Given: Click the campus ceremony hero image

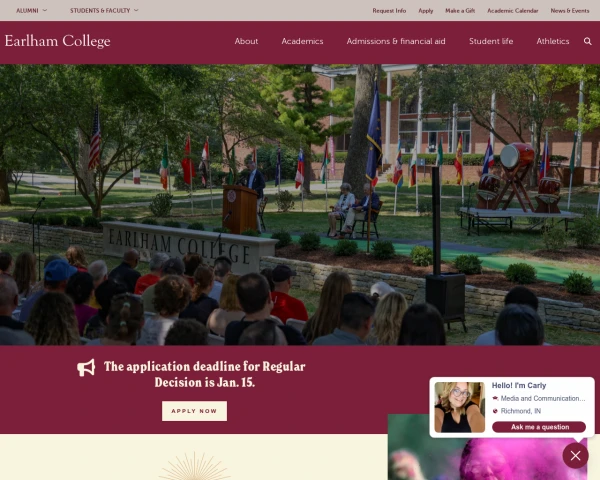Looking at the screenshot, I should 300,205.
